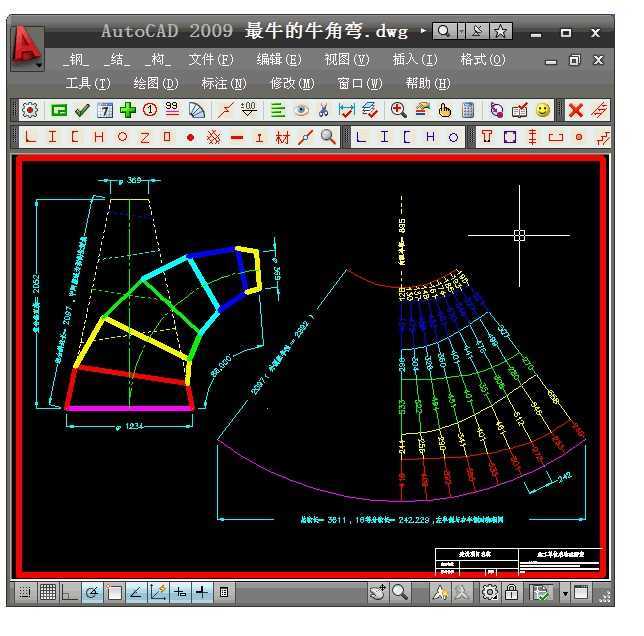Select the red Z-section steel icon
Viewport: 644px width, 636px height.
pos(145,137)
